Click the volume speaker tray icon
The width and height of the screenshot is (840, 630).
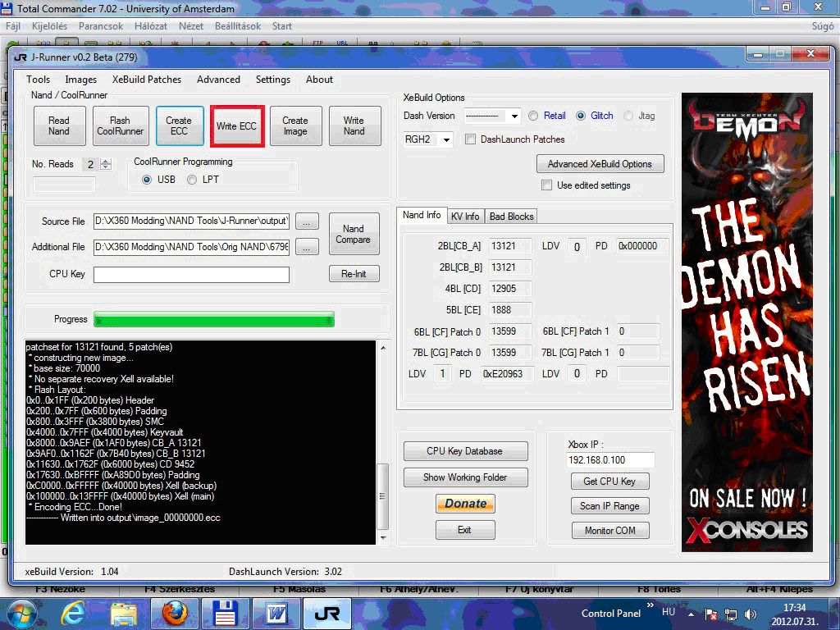point(750,614)
